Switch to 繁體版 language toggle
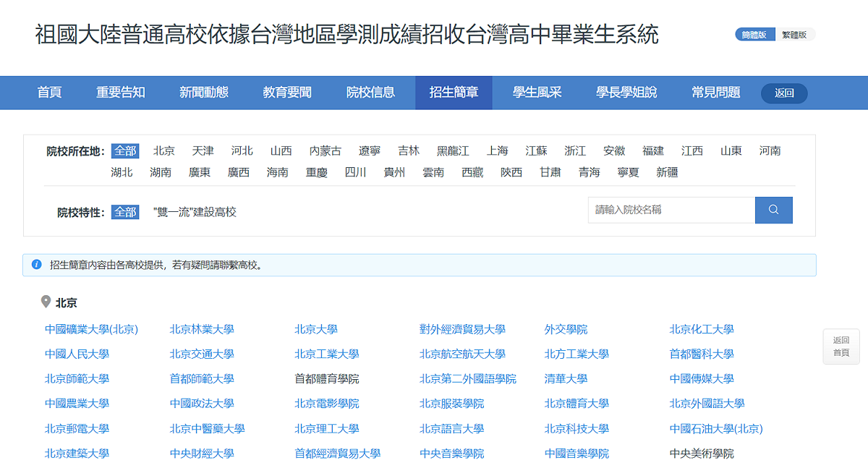The image size is (868, 463). point(795,35)
